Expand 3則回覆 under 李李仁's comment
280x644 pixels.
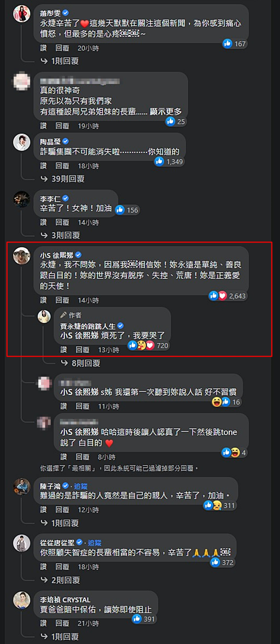click(x=60, y=235)
